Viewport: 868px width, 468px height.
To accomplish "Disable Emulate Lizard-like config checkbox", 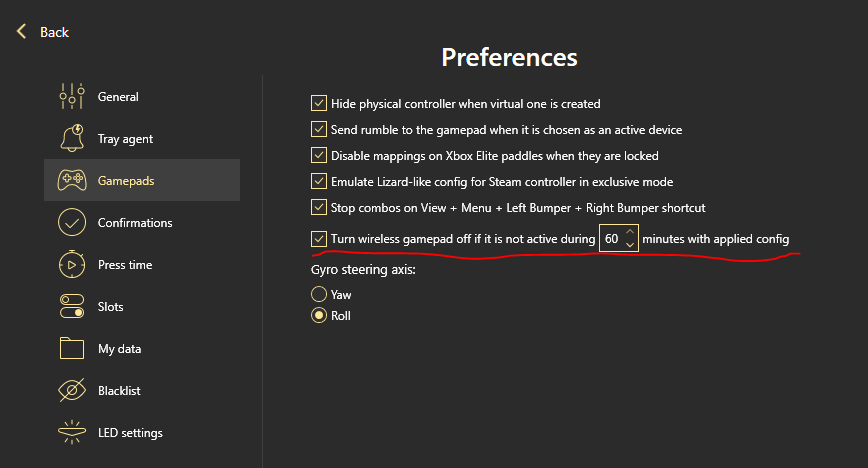I will [319, 181].
